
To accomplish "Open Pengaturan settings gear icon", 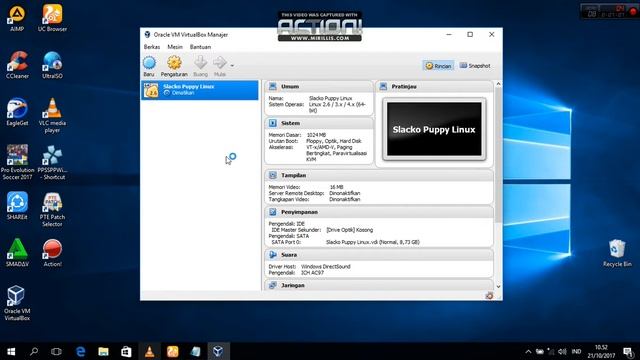I will tap(174, 63).
